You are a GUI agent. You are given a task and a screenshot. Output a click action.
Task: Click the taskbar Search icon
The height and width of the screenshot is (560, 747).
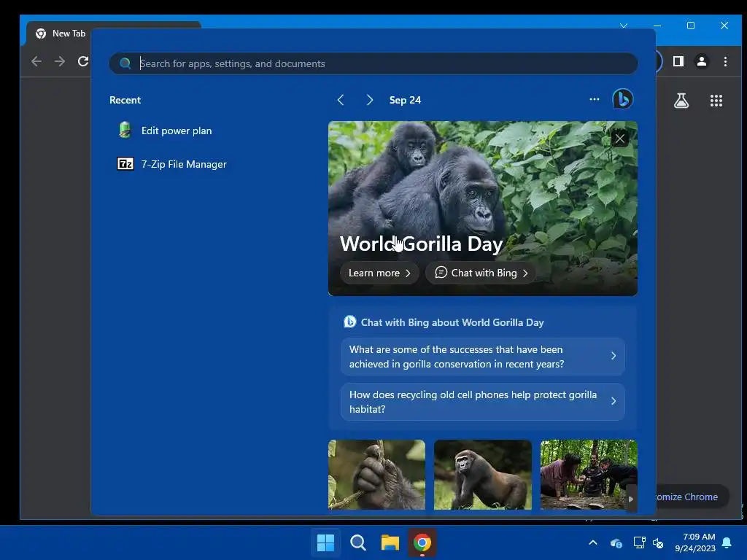357,542
